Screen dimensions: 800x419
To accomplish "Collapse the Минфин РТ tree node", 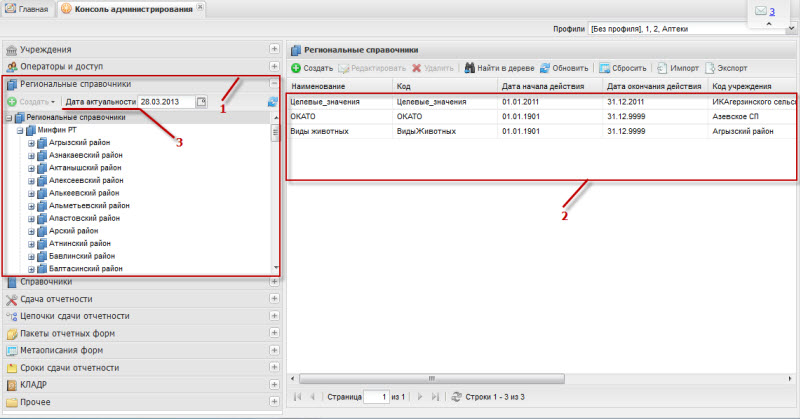I will click(x=19, y=131).
